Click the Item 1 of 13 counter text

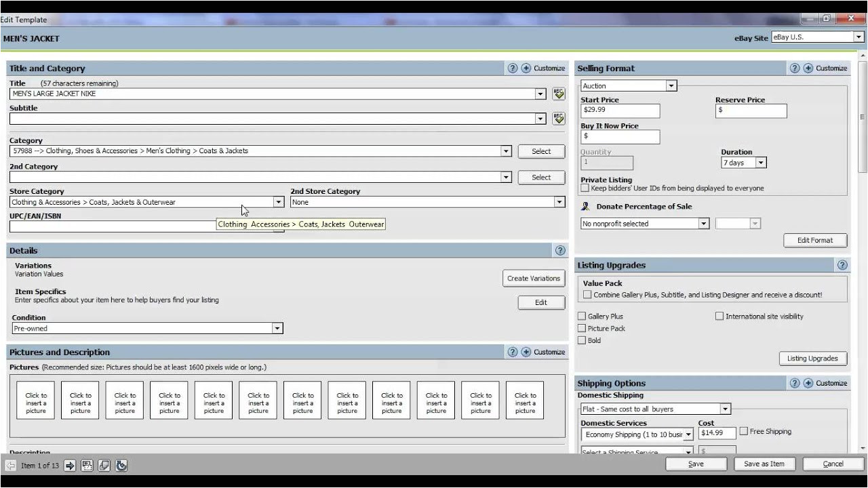pyautogui.click(x=40, y=466)
